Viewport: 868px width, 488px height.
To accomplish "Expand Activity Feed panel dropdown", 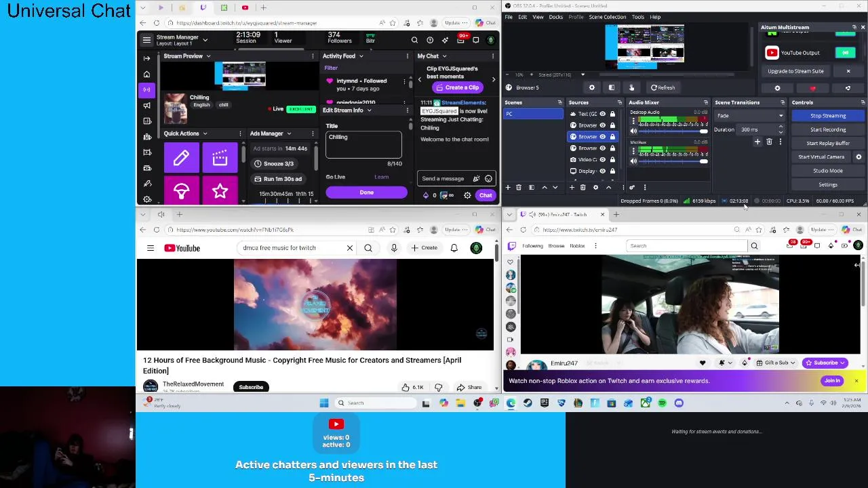I will coord(361,56).
